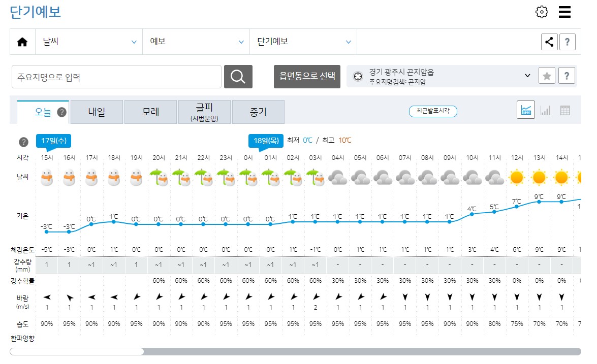This screenshot has width=597, height=364.
Task: Click the 주요지명검색: 곤지암 text
Action: (x=397, y=82)
